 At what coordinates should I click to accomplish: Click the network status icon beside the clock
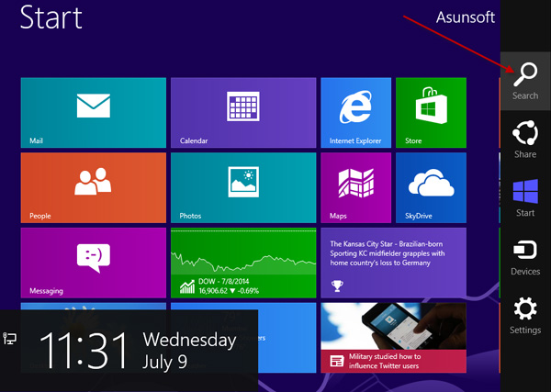click(9, 338)
